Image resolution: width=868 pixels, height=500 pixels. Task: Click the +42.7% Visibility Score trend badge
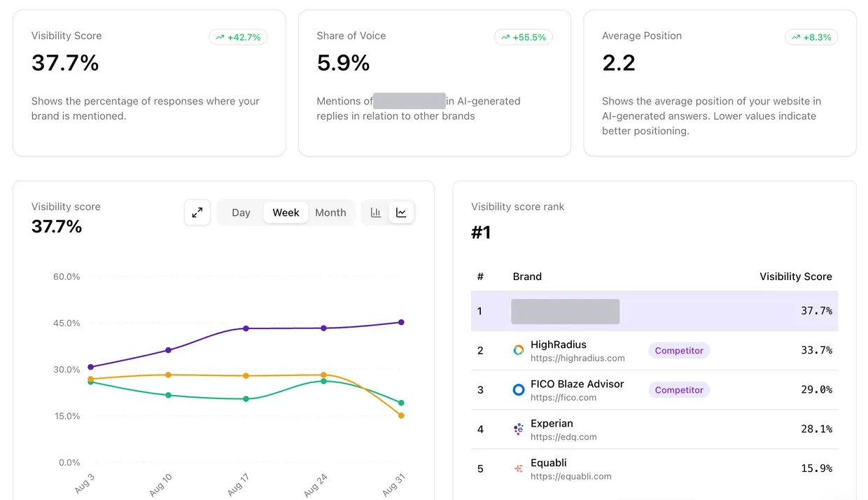pos(238,37)
